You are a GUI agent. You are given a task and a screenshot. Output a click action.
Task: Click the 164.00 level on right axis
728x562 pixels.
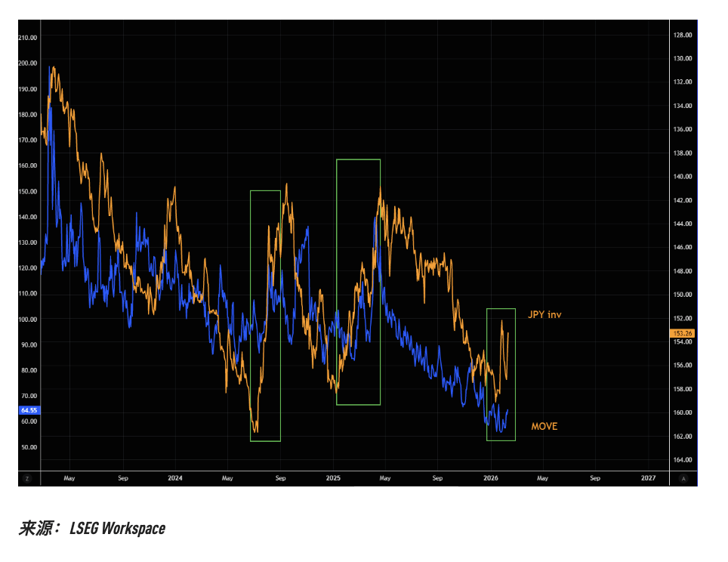coord(683,460)
